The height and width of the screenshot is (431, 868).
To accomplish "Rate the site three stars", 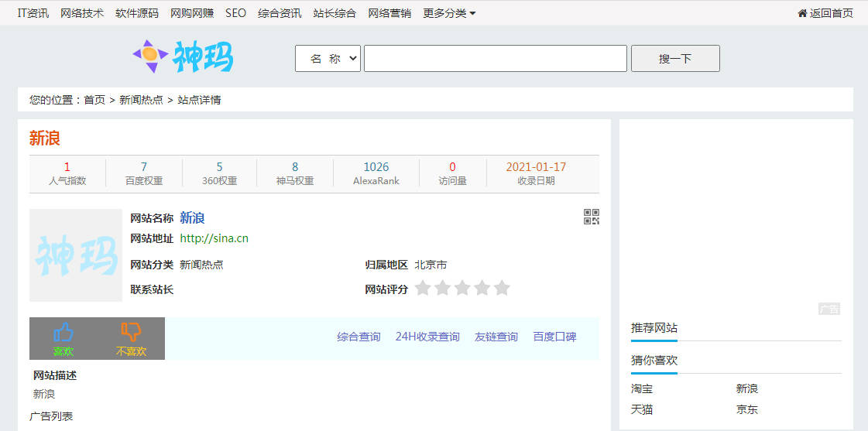I will click(462, 289).
